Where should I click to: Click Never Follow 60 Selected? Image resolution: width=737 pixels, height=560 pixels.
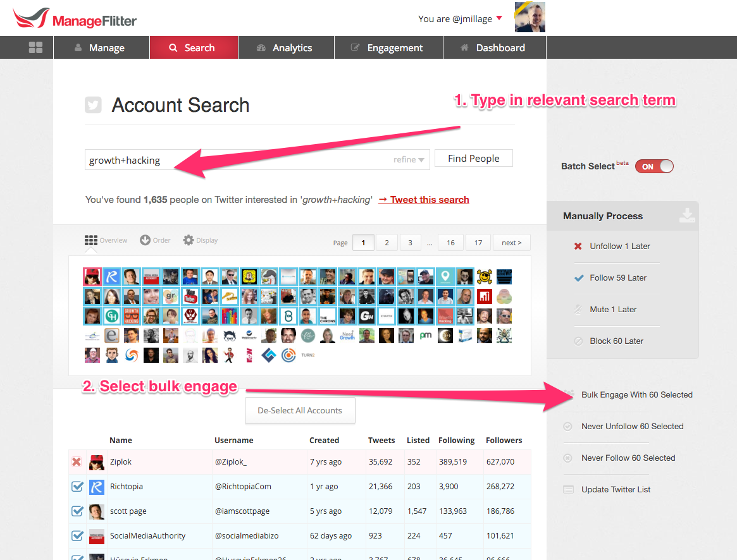pos(628,458)
